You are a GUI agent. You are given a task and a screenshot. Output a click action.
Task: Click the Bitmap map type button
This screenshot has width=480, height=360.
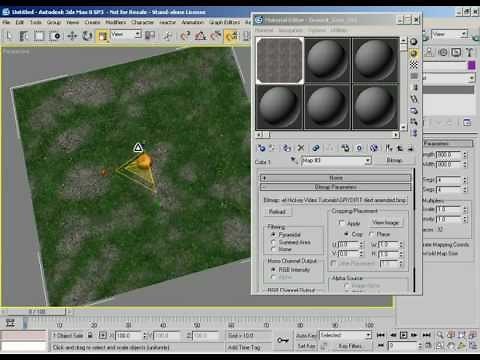[394, 160]
